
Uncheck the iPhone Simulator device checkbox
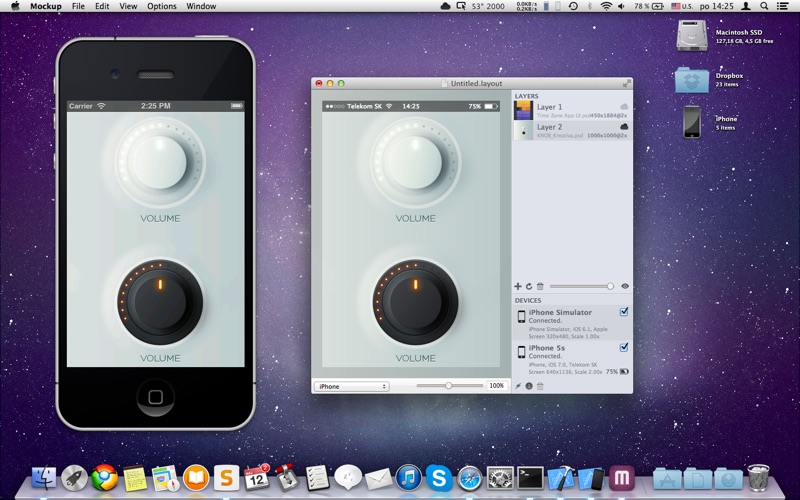pyautogui.click(x=624, y=312)
